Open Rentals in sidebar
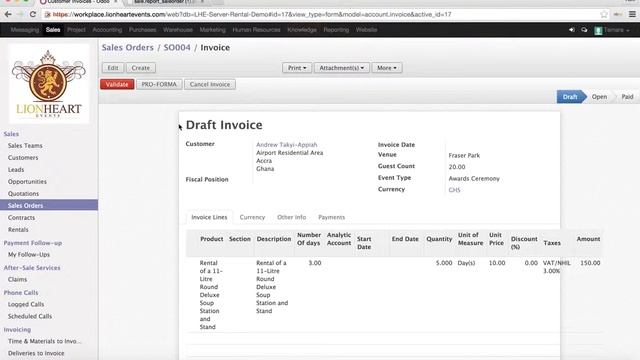The image size is (640, 360). coord(18,229)
